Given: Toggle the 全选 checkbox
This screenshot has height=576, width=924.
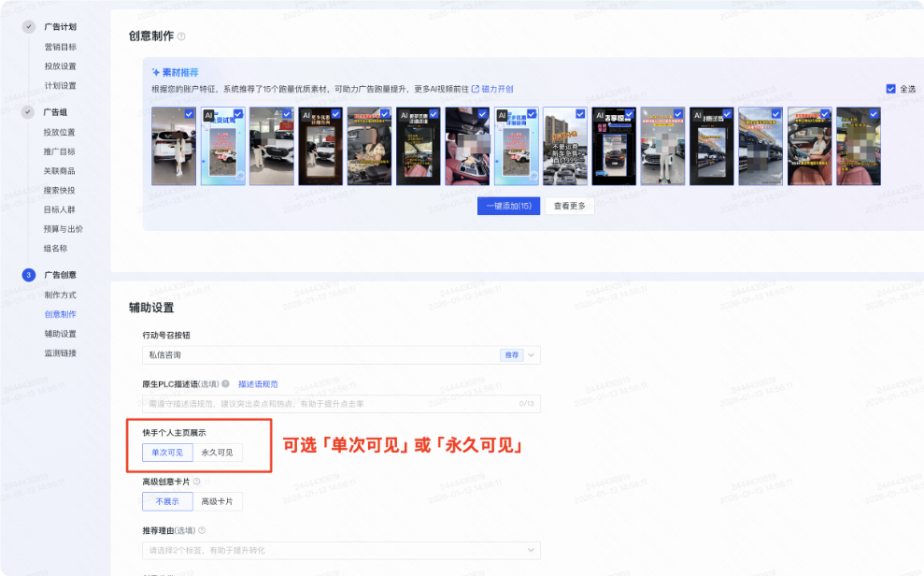Looking at the screenshot, I should (x=890, y=89).
